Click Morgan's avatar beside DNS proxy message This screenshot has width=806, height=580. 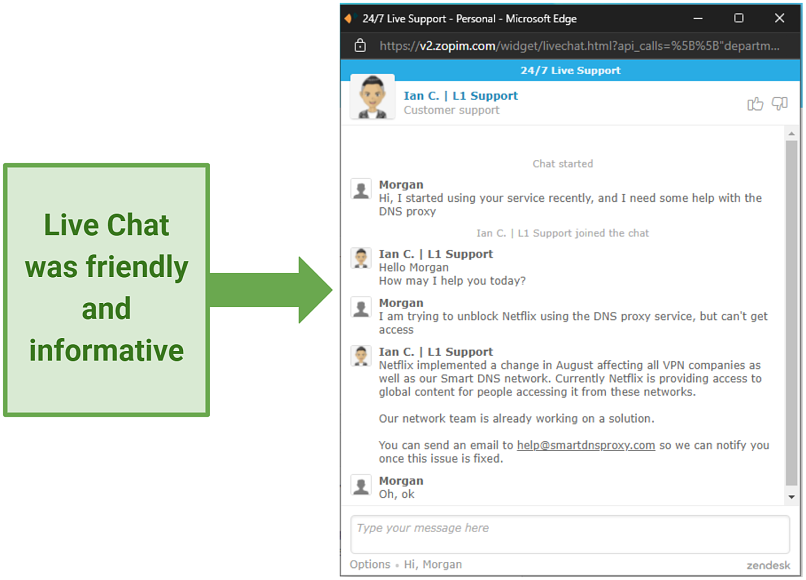(x=361, y=189)
